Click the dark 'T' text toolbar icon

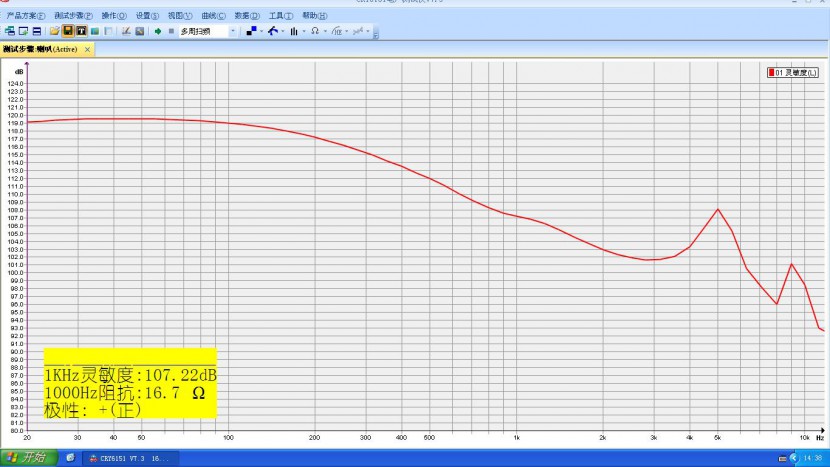click(x=81, y=31)
